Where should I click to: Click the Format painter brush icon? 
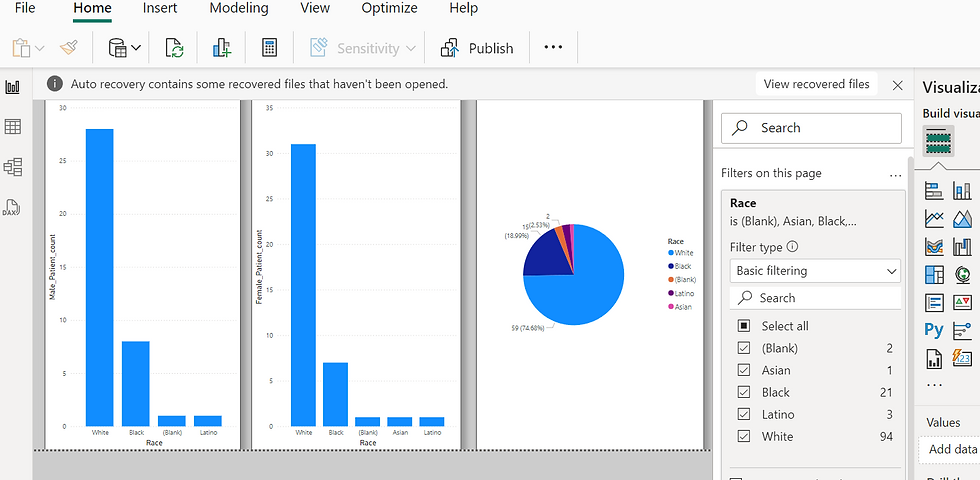[x=68, y=48]
